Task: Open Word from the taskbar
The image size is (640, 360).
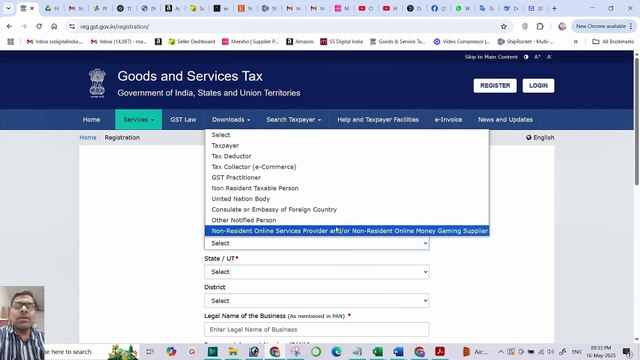Action: pos(398,351)
